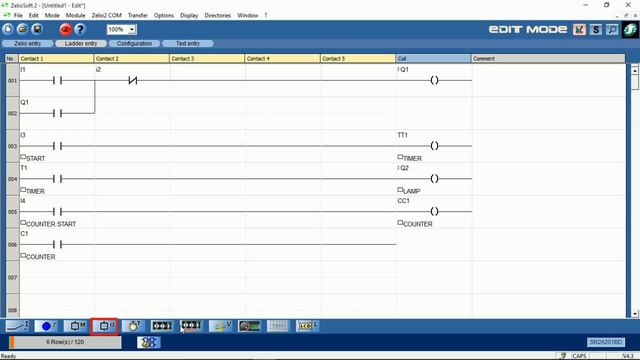
Task: Click scroll down arrow on vertical scrollbar
Action: point(635,313)
